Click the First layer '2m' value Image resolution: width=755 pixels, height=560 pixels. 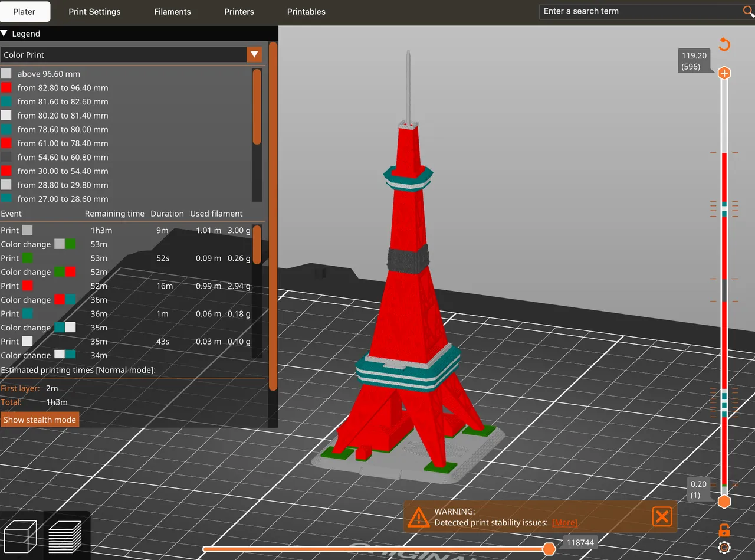[52, 388]
